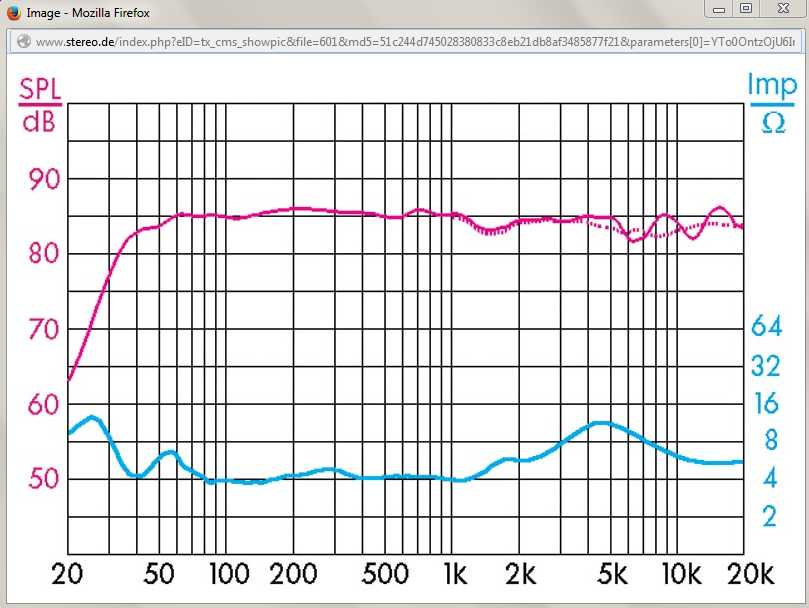Close the Firefox image window
This screenshot has width=809, height=608.
point(783,9)
